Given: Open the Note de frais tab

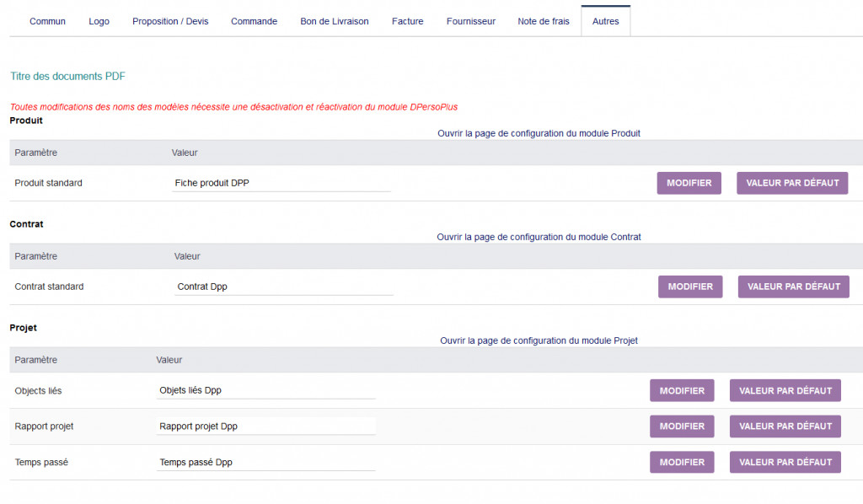Looking at the screenshot, I should click(x=544, y=21).
